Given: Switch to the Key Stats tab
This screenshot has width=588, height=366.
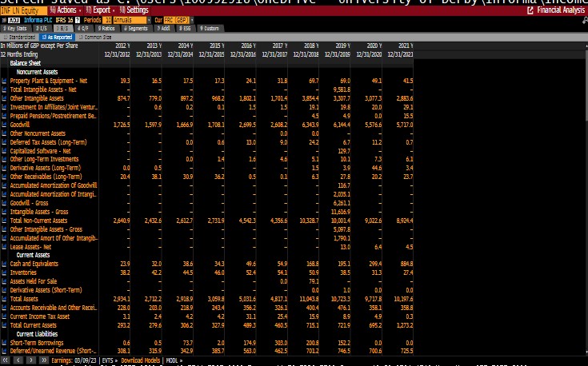Looking at the screenshot, I should 14,29.
